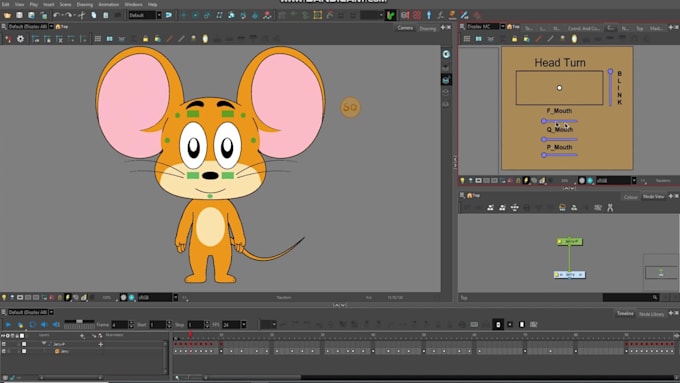Select the green Jerry-P node
The height and width of the screenshot is (383, 680).
pyautogui.click(x=570, y=241)
